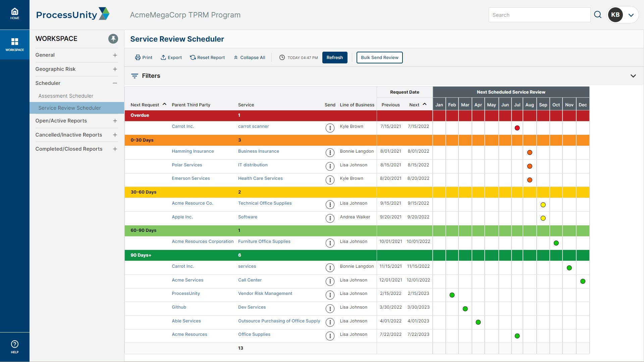The image size is (644, 362).
Task: Open Assessment Scheduler
Action: (x=66, y=96)
